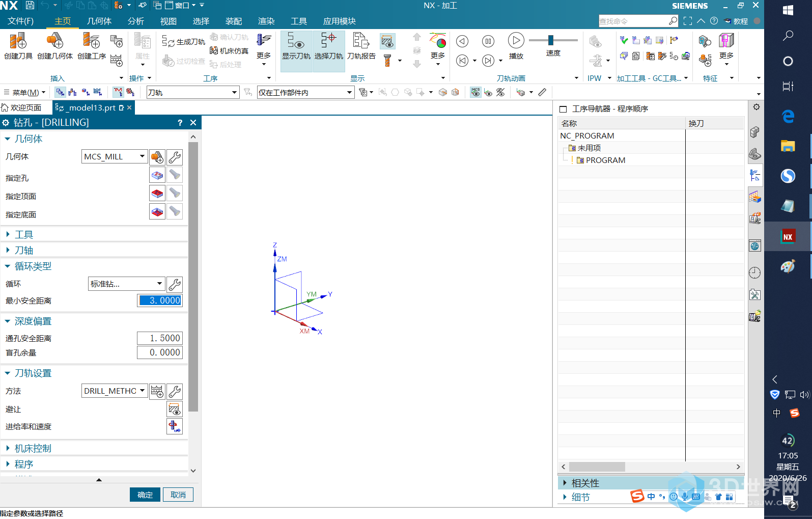Pause the tool path animation
Viewport: 812px width, 519px height.
488,41
